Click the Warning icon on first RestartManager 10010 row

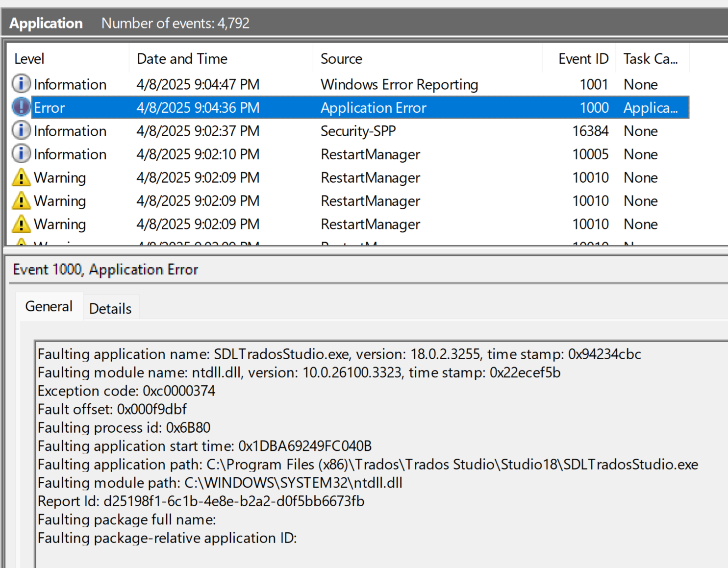21,177
